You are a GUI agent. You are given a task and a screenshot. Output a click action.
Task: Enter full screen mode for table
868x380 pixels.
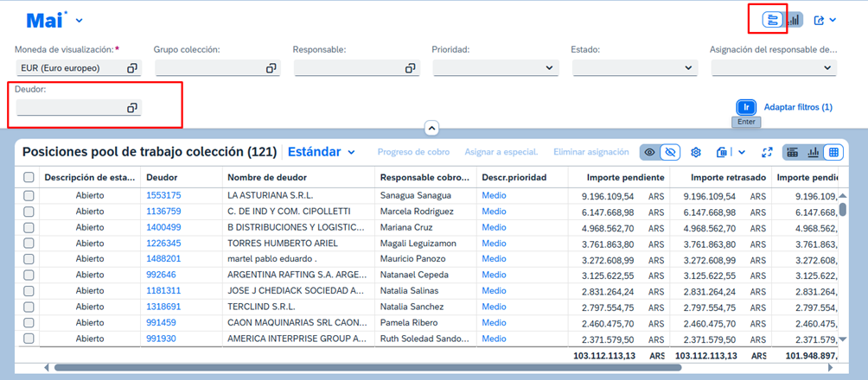[x=766, y=153]
